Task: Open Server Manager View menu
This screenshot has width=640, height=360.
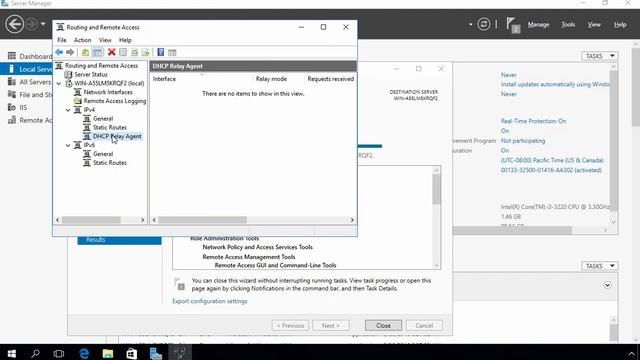Action: (x=594, y=24)
